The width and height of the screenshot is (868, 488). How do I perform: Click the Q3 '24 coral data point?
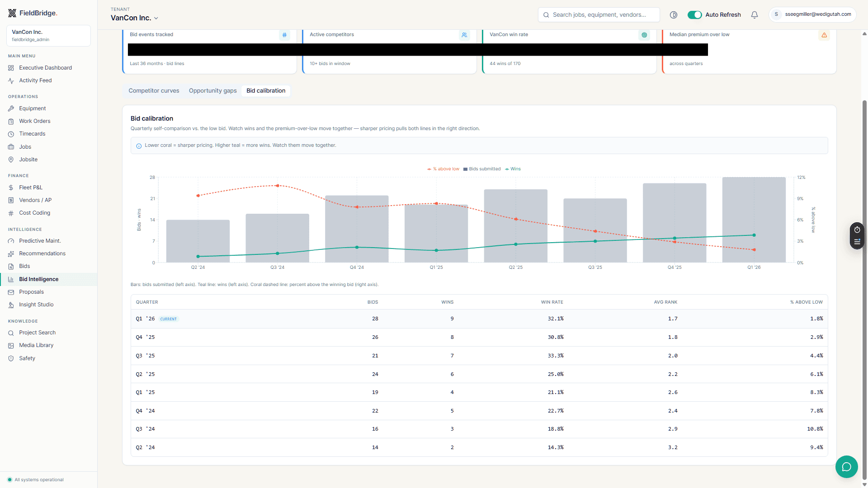(278, 186)
